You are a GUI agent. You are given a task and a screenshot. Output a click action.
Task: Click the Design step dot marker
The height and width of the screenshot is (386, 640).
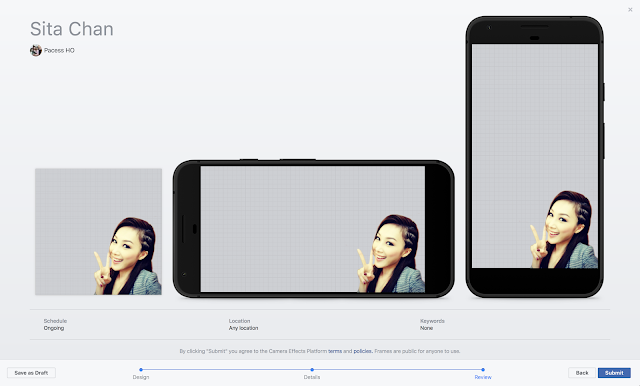point(141,370)
